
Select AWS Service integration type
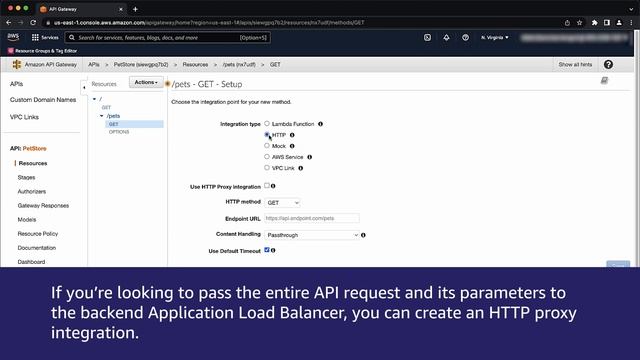[267, 156]
